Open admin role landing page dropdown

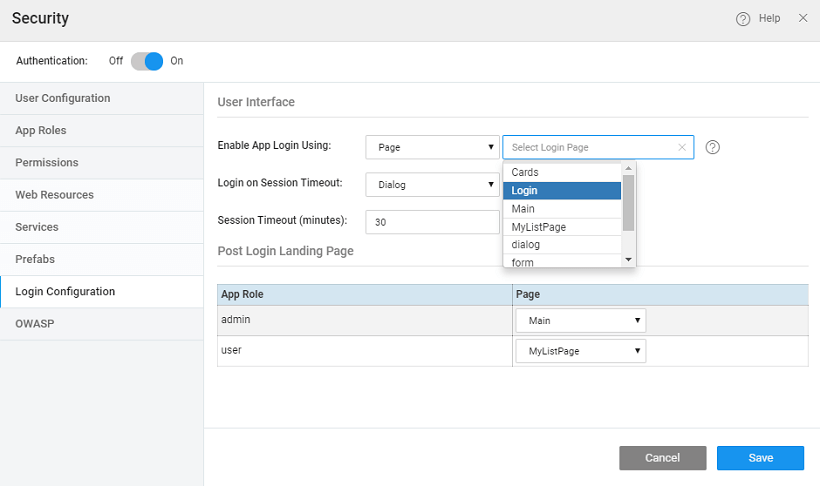pyautogui.click(x=580, y=321)
